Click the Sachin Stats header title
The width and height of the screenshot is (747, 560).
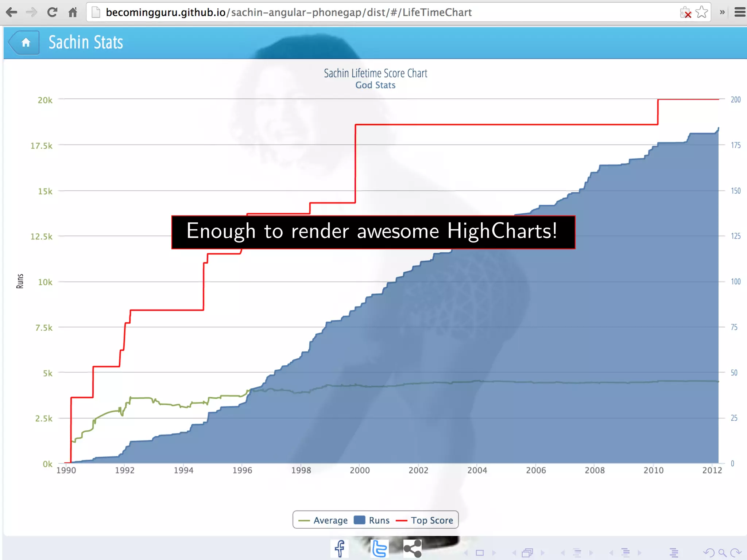pos(86,42)
